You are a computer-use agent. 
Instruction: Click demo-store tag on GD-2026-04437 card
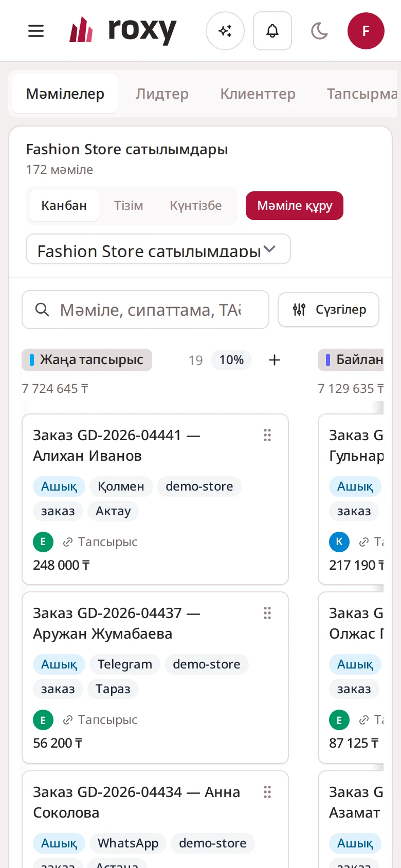click(x=207, y=664)
